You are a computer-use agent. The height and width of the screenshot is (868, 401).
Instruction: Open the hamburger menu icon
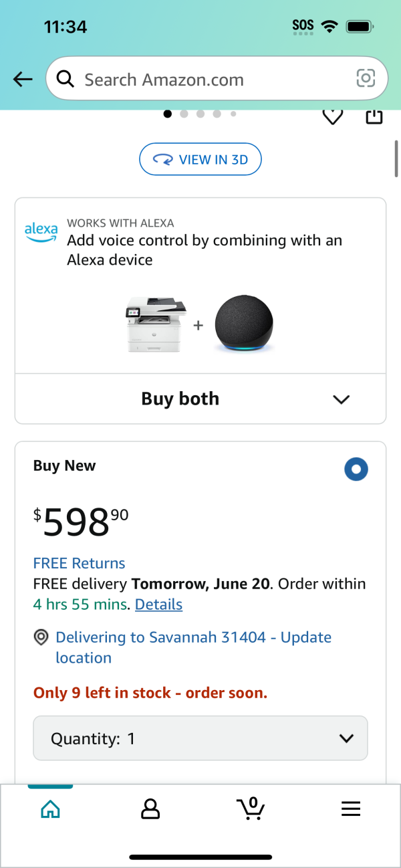tap(351, 809)
